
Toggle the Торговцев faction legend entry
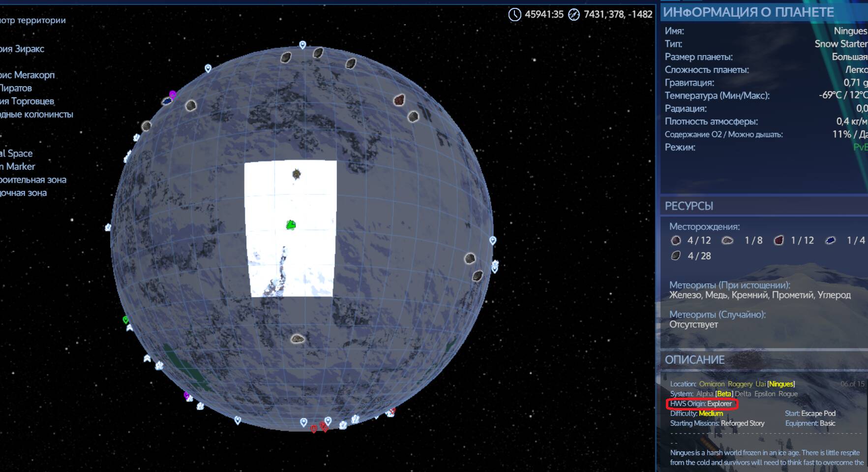tap(28, 101)
